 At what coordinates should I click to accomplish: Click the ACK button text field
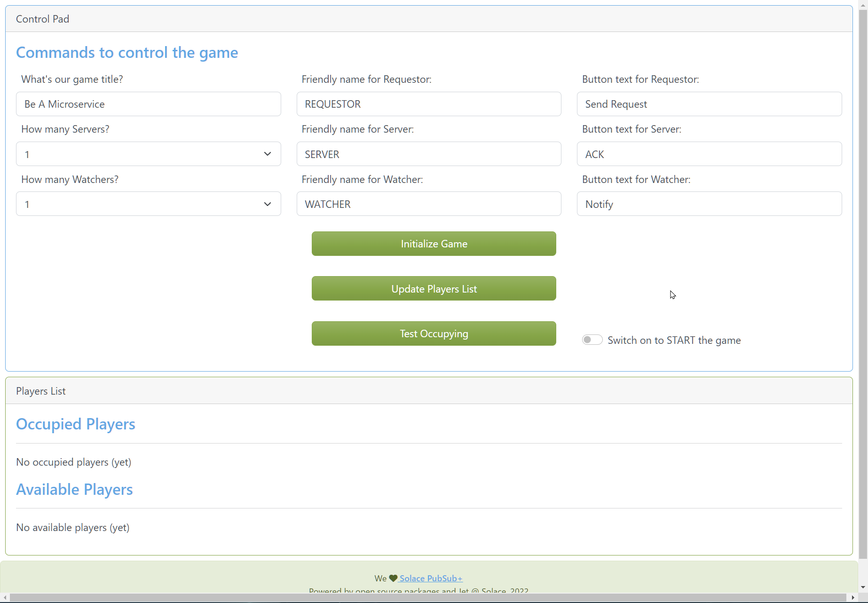pos(709,154)
